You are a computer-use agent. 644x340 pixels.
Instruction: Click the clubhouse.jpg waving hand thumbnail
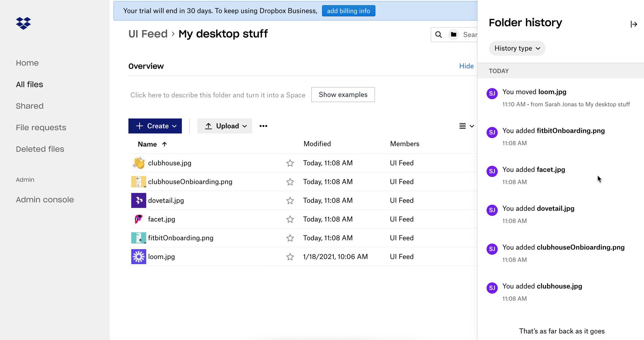pos(139,163)
